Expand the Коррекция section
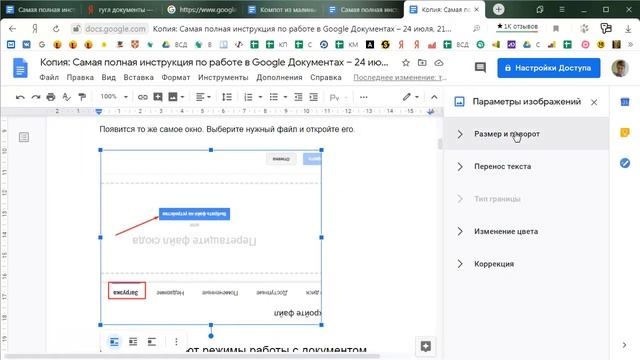The image size is (640, 360). [526, 264]
